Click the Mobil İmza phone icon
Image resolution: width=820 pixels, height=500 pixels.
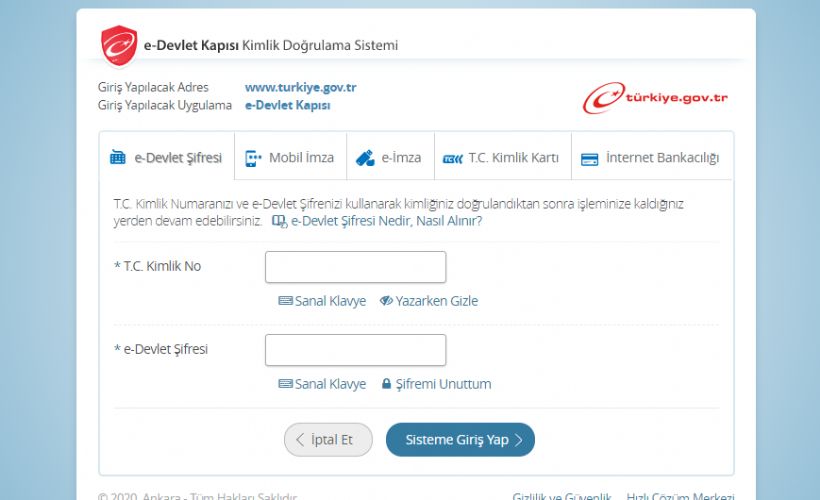tap(252, 158)
